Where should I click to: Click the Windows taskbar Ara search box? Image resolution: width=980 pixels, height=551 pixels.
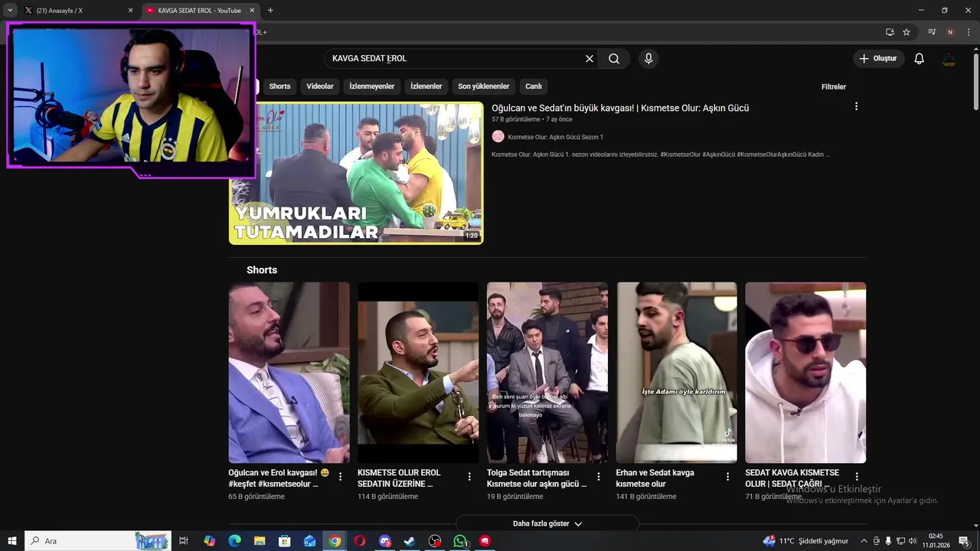point(100,541)
